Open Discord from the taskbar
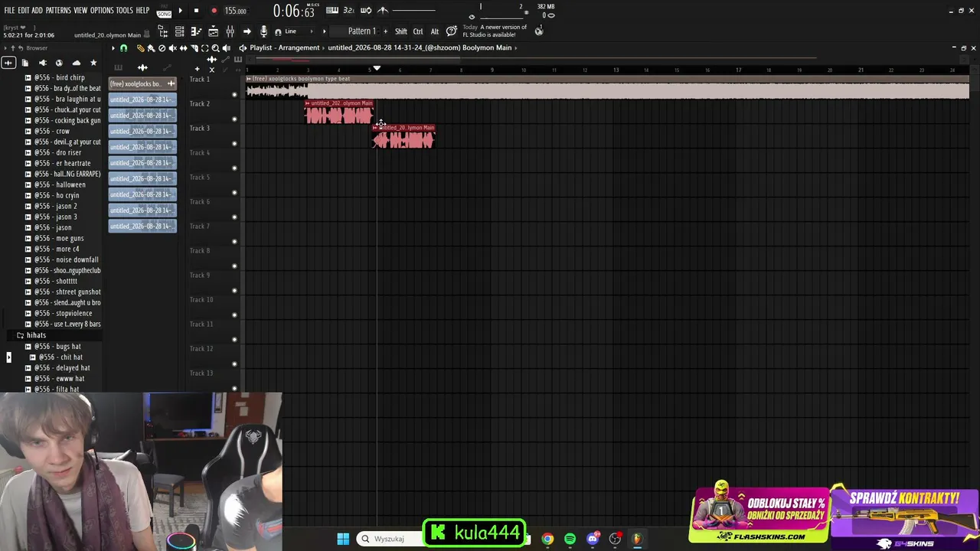This screenshot has height=551, width=980. click(x=593, y=539)
